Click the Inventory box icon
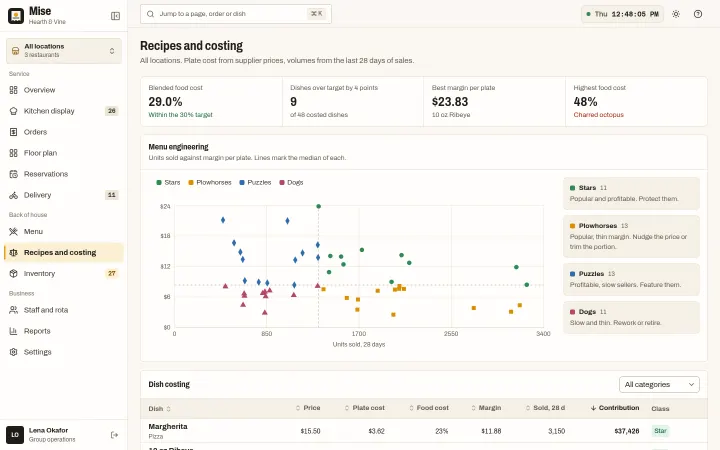This screenshot has width=720, height=450. coord(14,273)
